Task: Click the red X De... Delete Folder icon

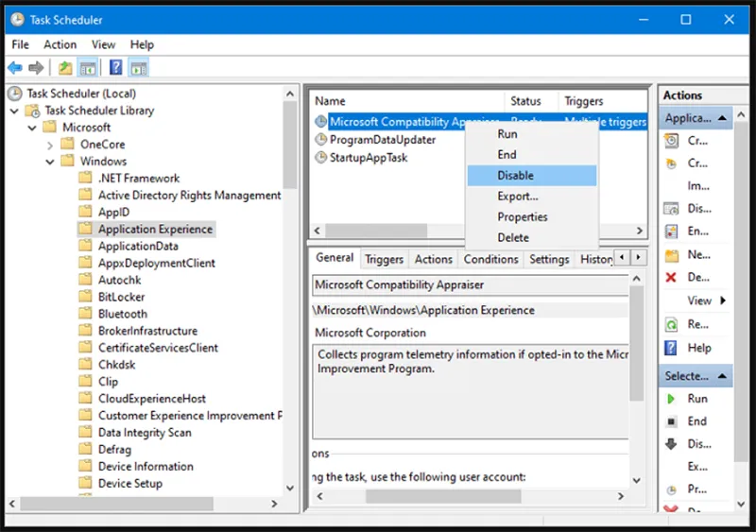Action: pyautogui.click(x=671, y=277)
